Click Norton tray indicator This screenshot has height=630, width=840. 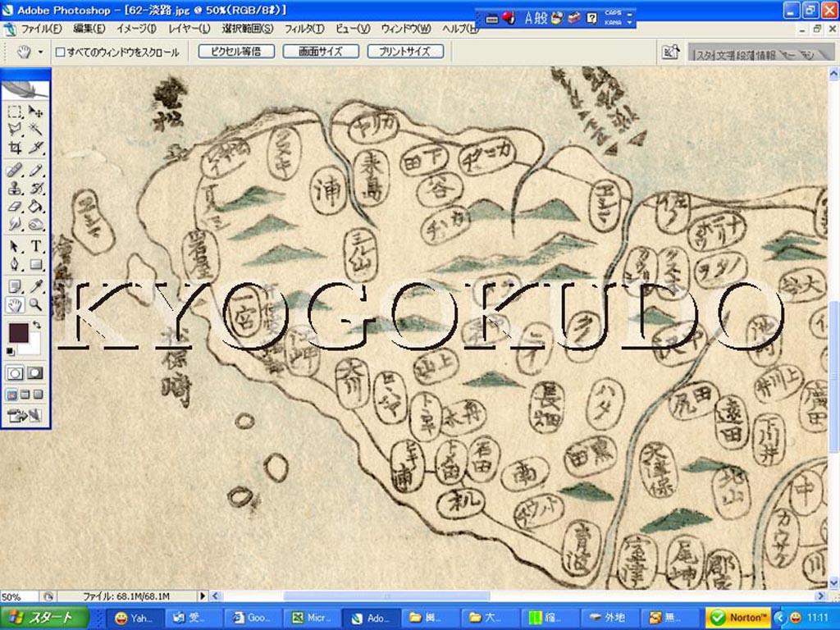point(739,618)
